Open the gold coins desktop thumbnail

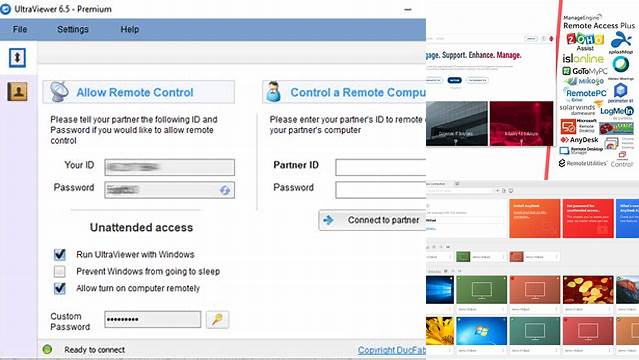(x=588, y=289)
